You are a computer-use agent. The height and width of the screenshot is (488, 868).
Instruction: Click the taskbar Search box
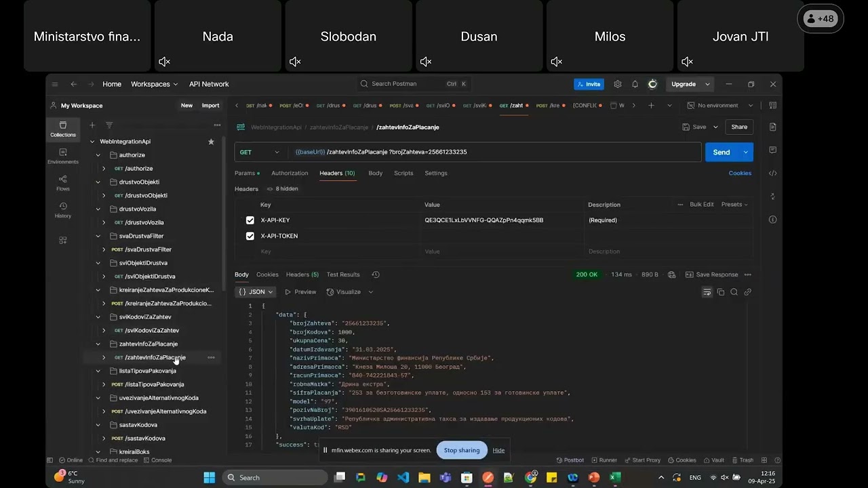tap(275, 477)
